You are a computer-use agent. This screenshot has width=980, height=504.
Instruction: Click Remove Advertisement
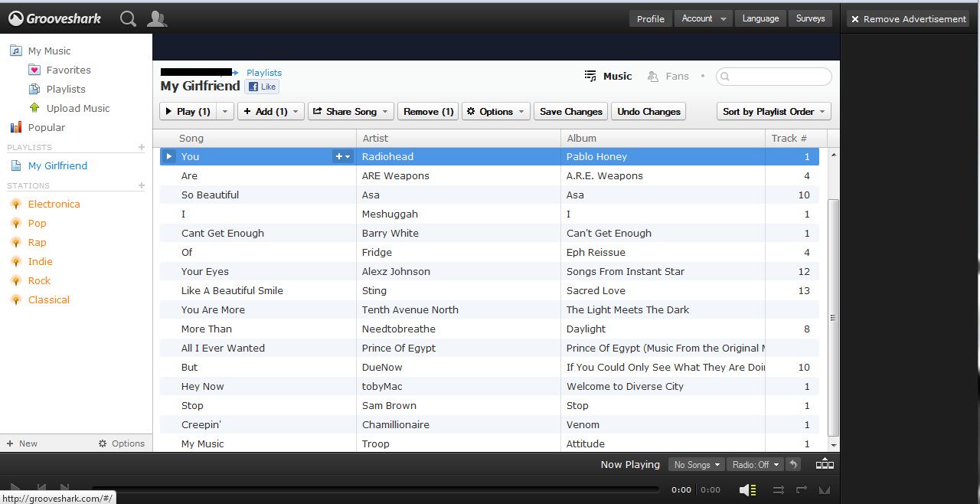click(x=908, y=19)
